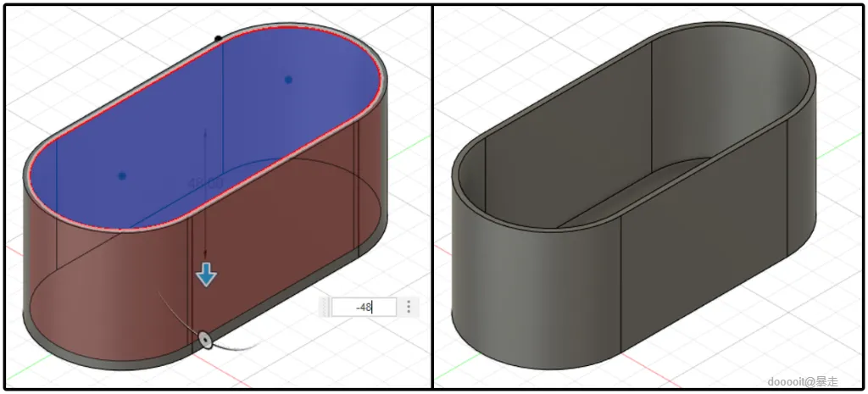
Task: Select the blue highlighted top profile face
Action: 205,127
